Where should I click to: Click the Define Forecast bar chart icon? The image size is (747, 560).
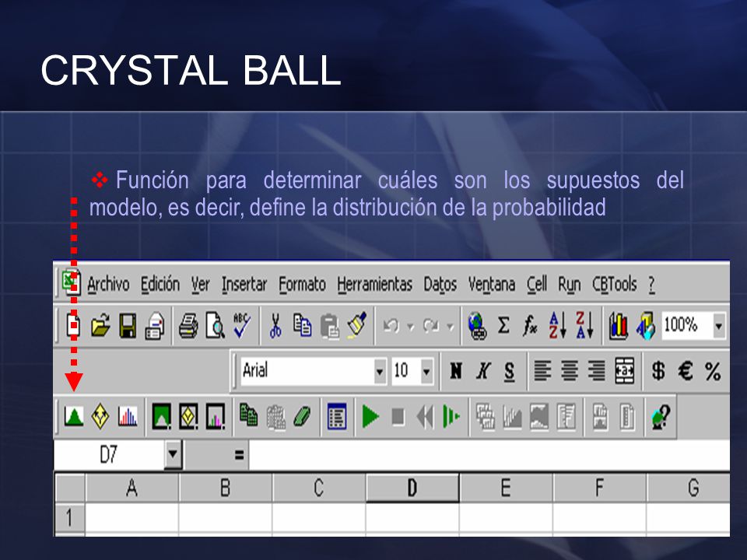[127, 417]
